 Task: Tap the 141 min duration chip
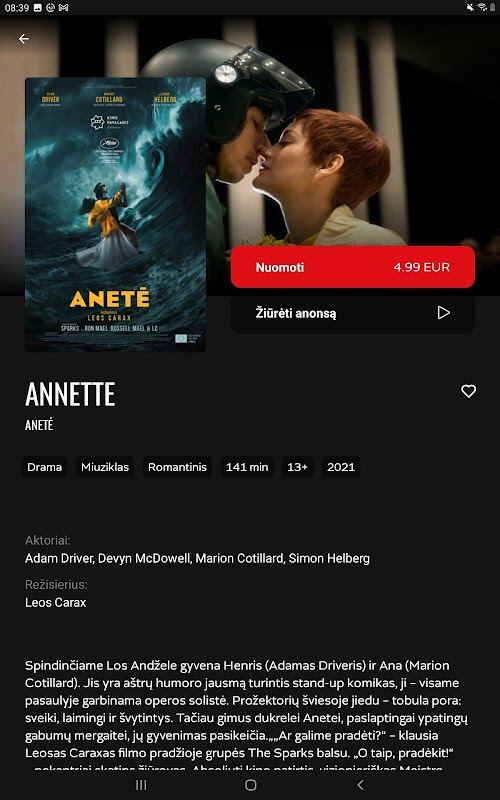247,467
